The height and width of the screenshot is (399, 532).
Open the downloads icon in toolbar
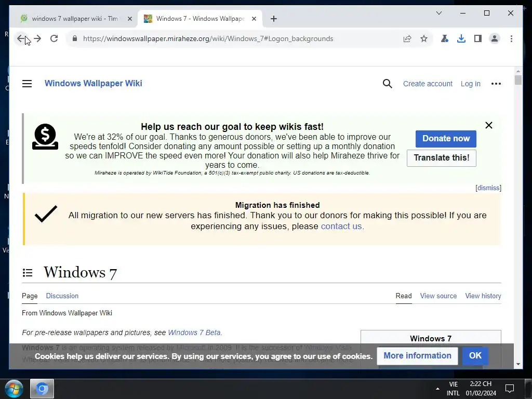point(461,38)
